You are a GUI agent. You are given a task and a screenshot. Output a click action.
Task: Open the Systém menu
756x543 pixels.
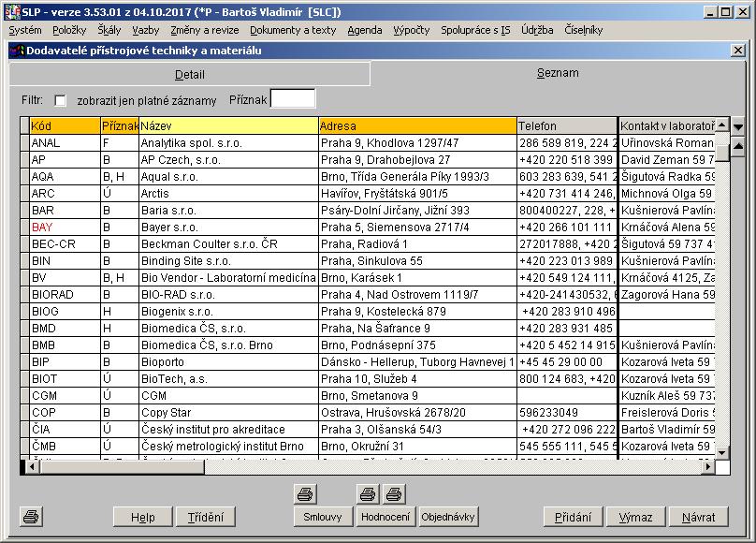(25, 30)
